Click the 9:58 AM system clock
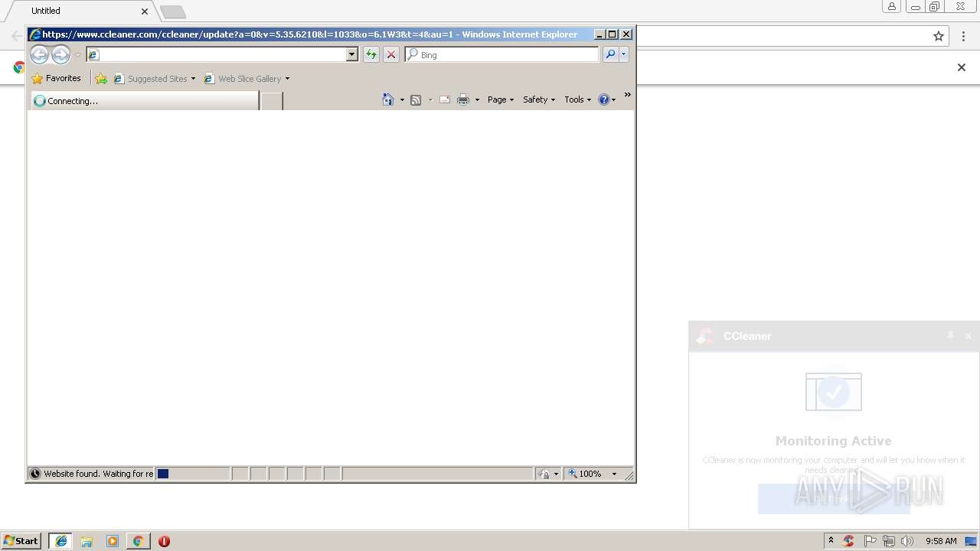 (x=941, y=541)
